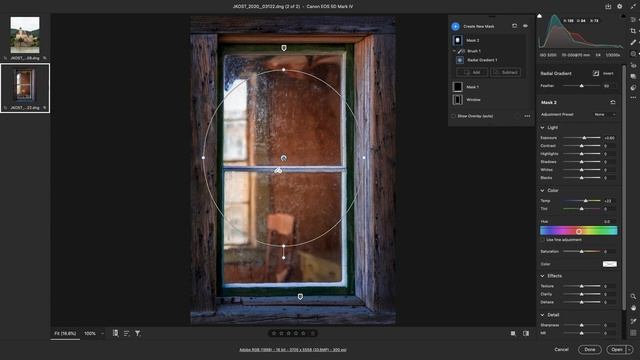Click the Open button
The image size is (640, 360).
click(x=617, y=349)
